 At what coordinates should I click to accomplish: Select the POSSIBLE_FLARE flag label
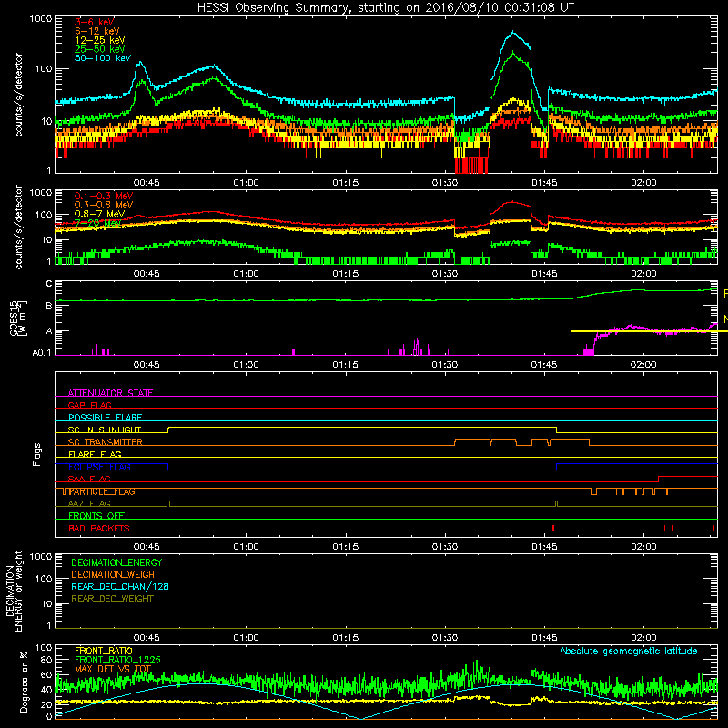coord(105,417)
